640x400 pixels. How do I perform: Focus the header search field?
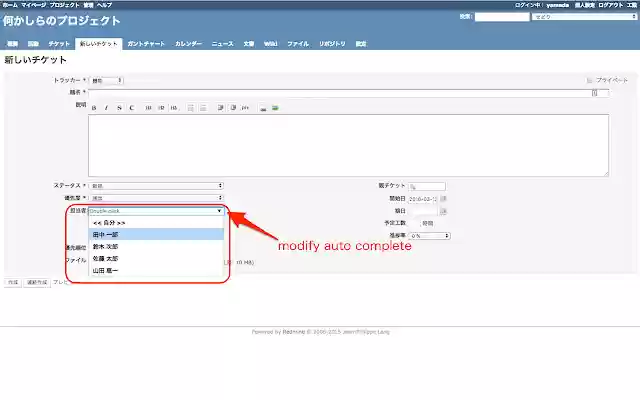[x=502, y=17]
